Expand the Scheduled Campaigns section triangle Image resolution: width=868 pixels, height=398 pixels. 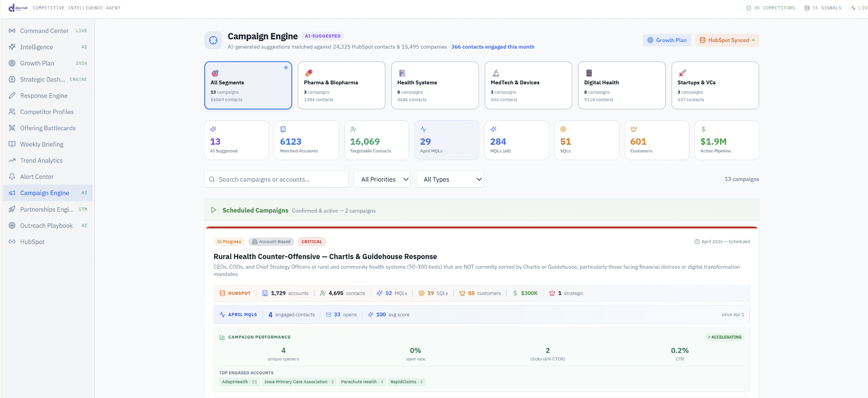pos(214,210)
